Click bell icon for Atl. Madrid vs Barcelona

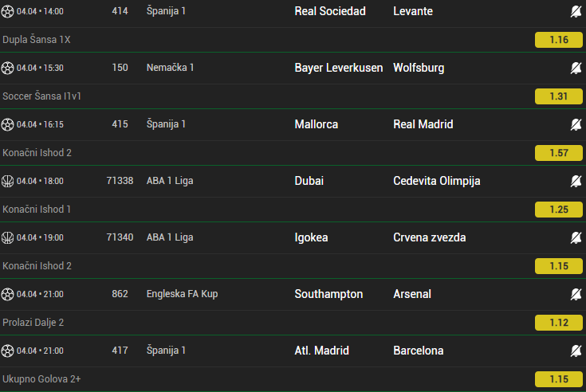pos(576,351)
